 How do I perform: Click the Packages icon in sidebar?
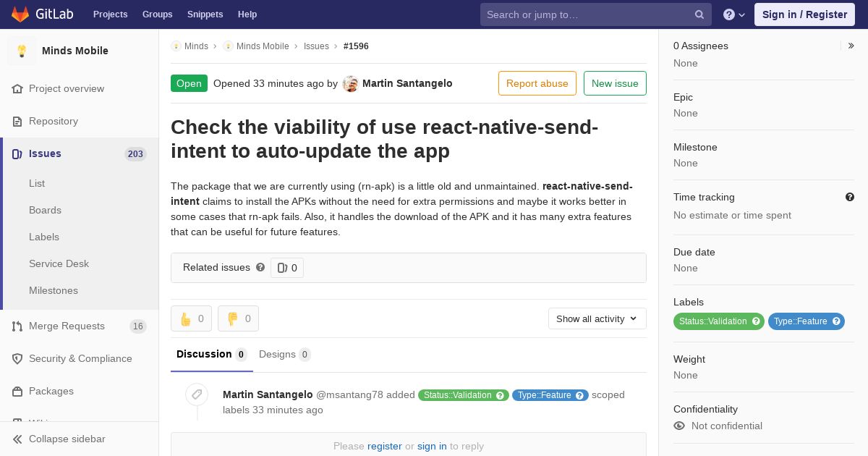[x=17, y=391]
